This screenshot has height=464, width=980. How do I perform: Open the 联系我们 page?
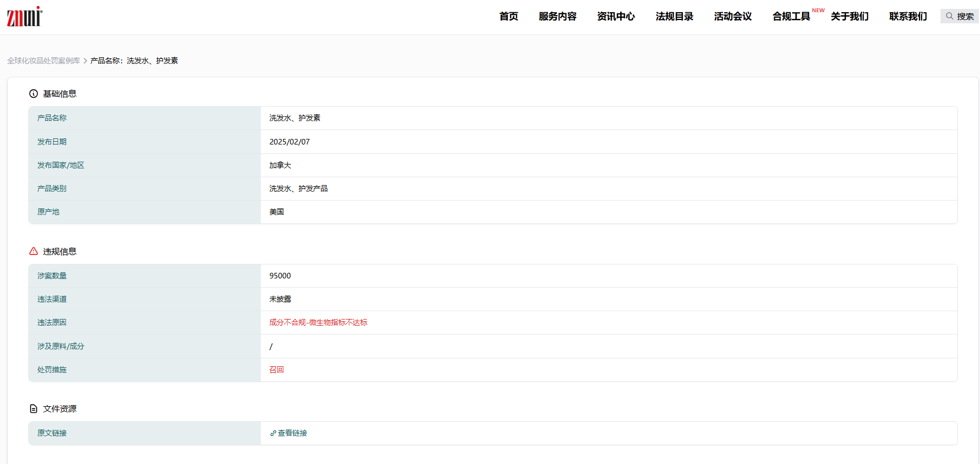coord(908,17)
